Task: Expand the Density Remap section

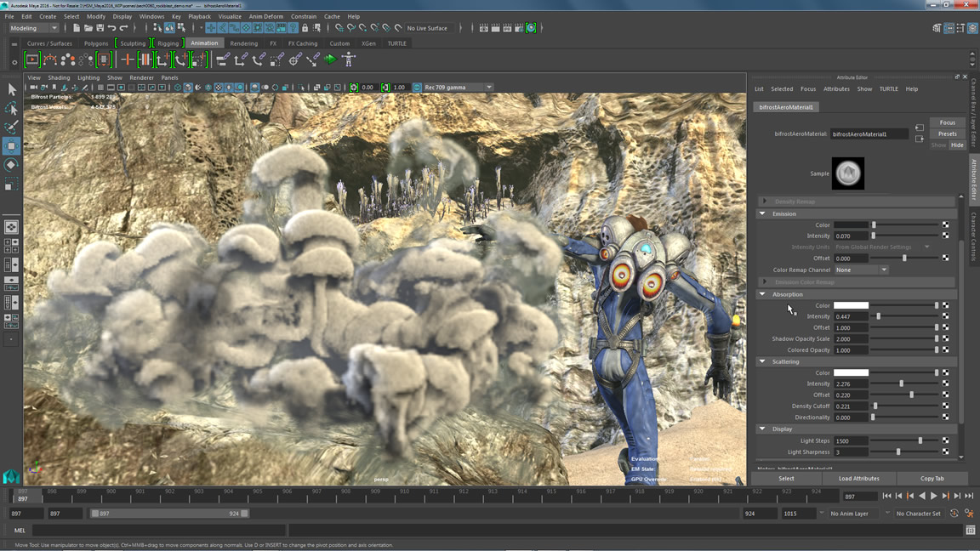Action: click(x=765, y=202)
